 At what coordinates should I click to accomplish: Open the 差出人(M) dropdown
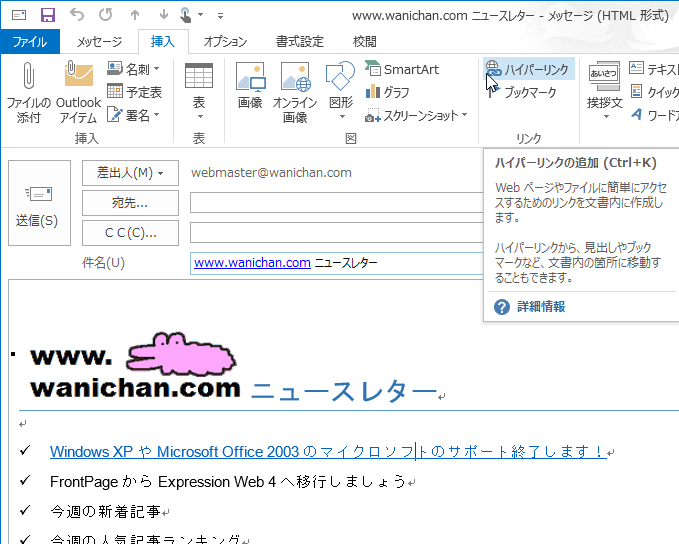pyautogui.click(x=130, y=173)
